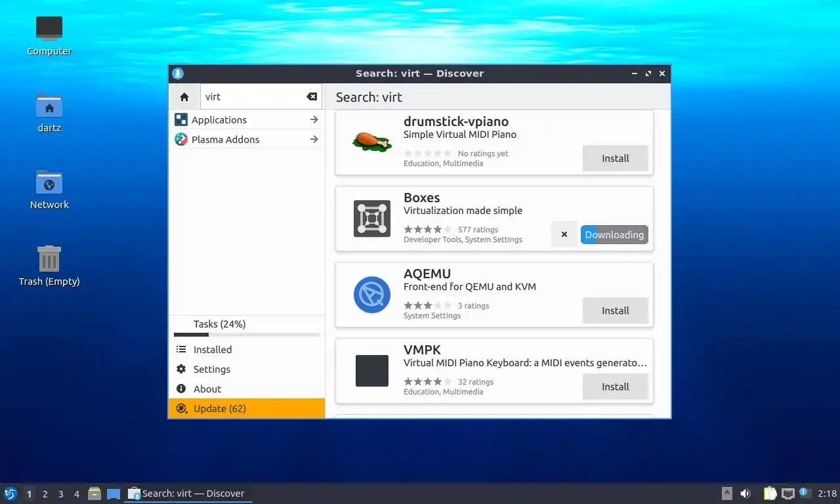Clear the search field text
Screen dimensions: 840x504
tap(312, 96)
